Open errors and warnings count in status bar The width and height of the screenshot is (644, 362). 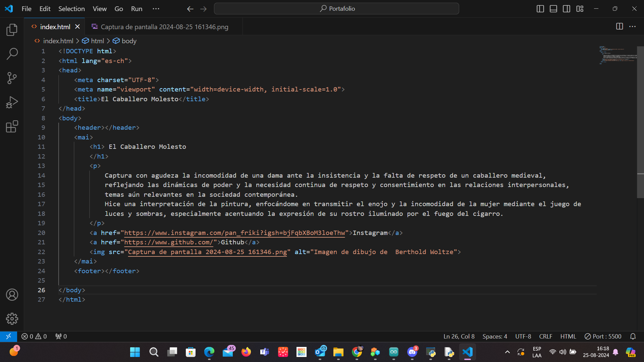click(34, 336)
